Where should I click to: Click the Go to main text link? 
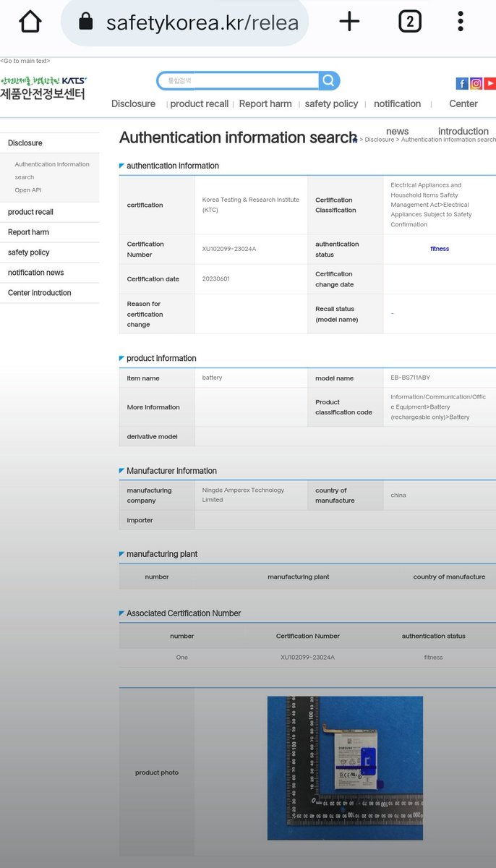[x=25, y=61]
